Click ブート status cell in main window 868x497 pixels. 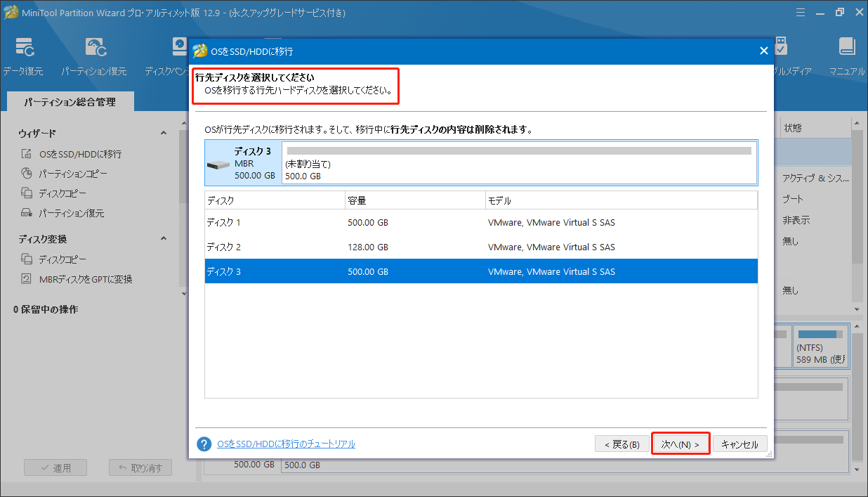click(793, 199)
